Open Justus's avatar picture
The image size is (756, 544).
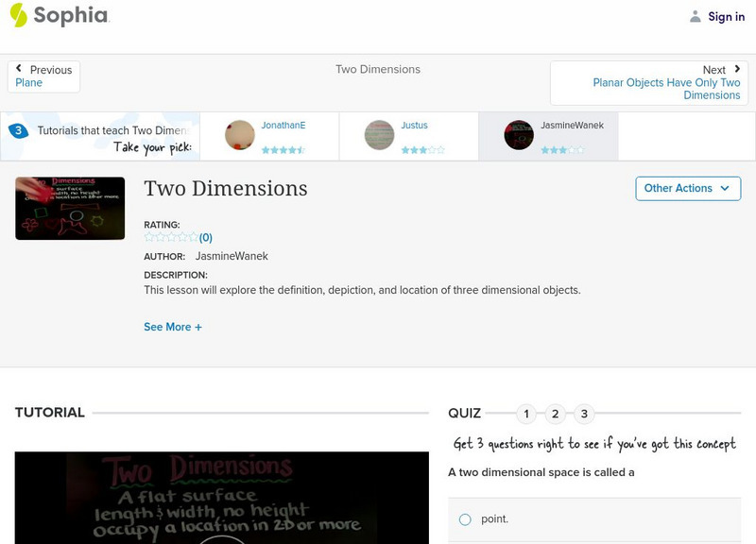(378, 135)
